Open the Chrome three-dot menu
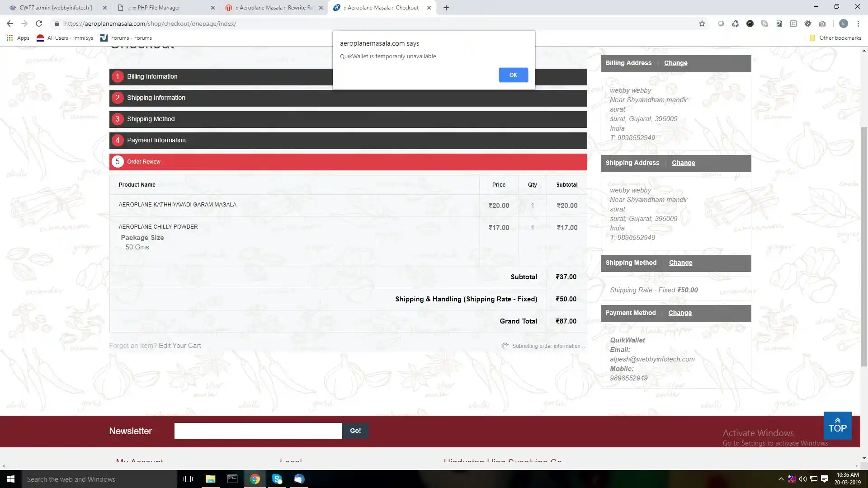868x488 pixels. [858, 23]
